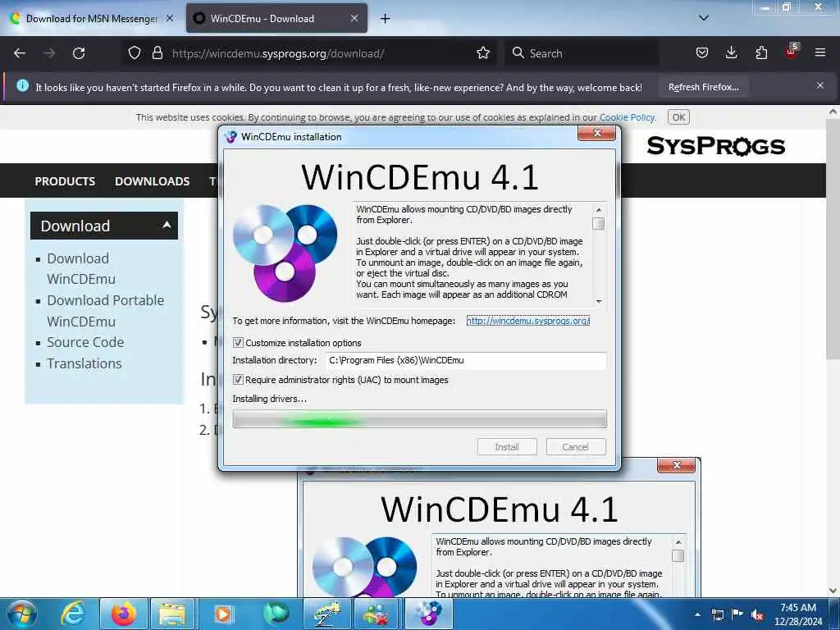
Task: Go back using the browser back arrow
Action: click(x=20, y=53)
